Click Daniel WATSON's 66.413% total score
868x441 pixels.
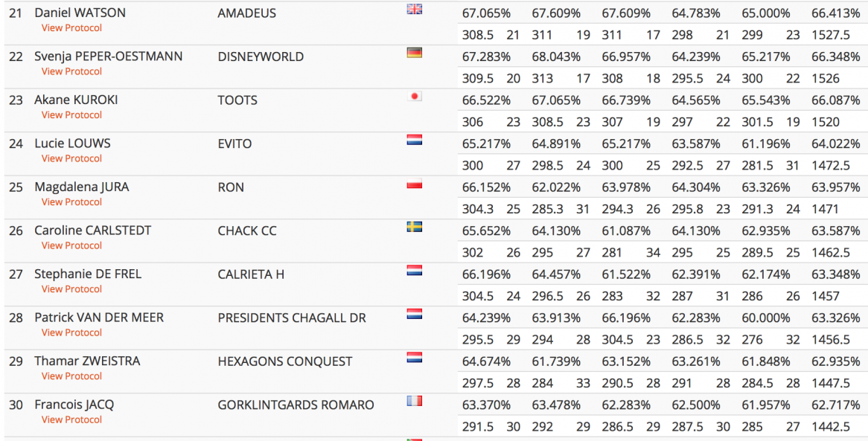point(836,13)
